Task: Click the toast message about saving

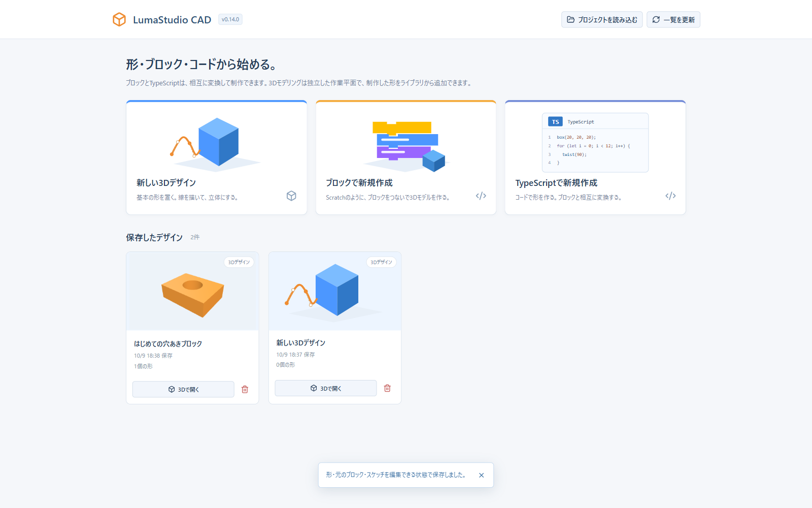Action: (396, 475)
